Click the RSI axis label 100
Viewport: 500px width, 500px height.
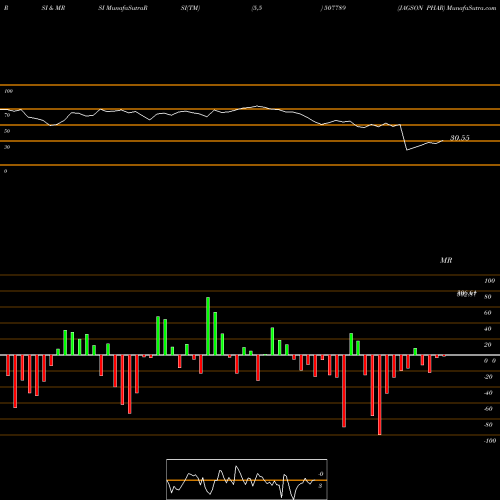pyautogui.click(x=8, y=91)
